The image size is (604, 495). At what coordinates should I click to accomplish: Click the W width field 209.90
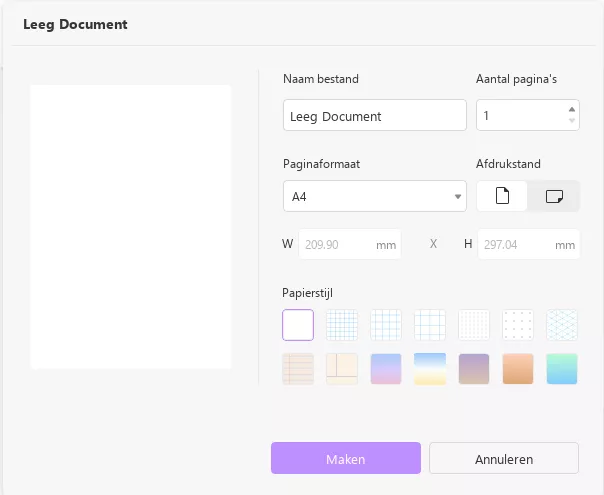pyautogui.click(x=349, y=244)
